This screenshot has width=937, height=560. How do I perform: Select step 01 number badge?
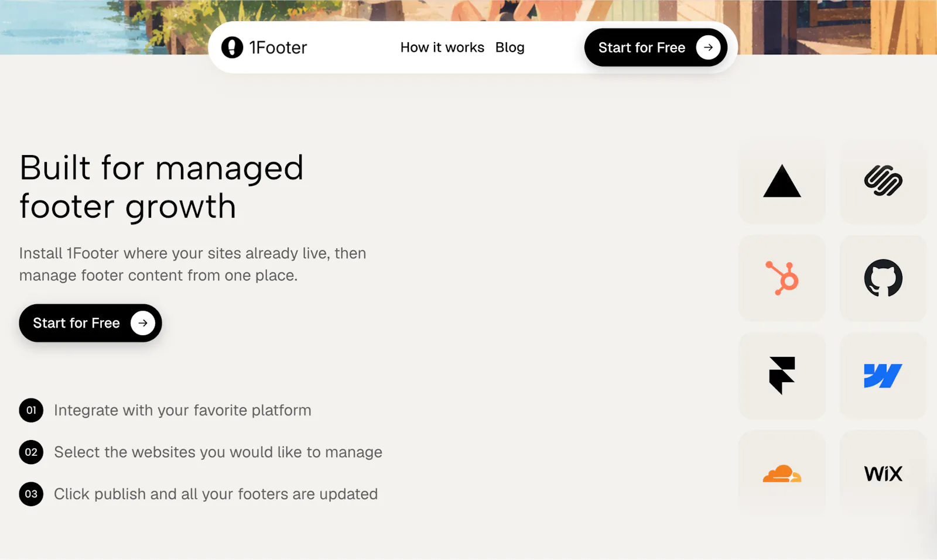[31, 410]
